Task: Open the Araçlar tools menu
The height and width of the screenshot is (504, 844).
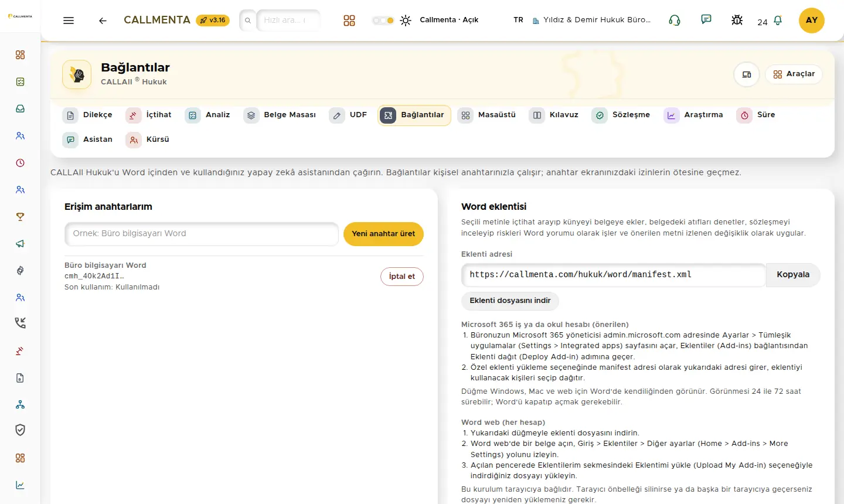Action: click(794, 74)
